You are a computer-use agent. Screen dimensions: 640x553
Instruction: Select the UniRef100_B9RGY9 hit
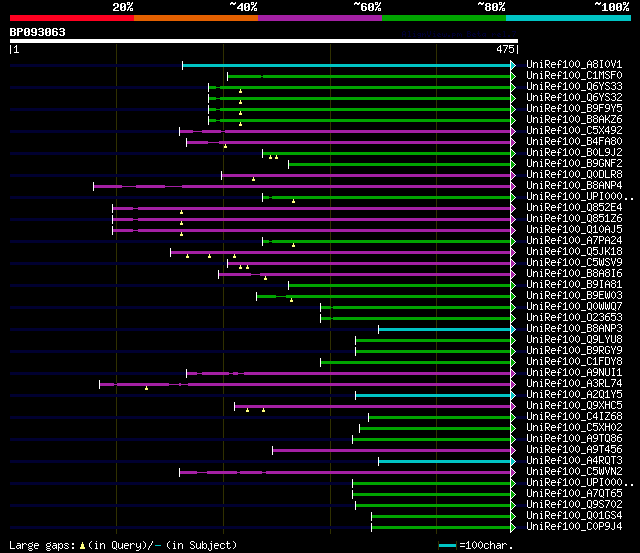tap(574, 351)
